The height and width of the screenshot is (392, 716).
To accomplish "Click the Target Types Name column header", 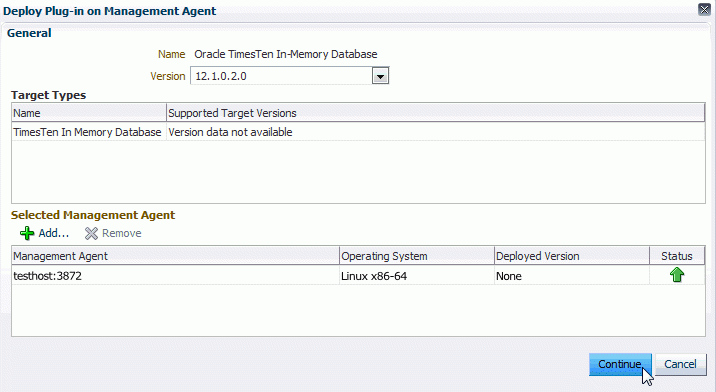I will (89, 113).
